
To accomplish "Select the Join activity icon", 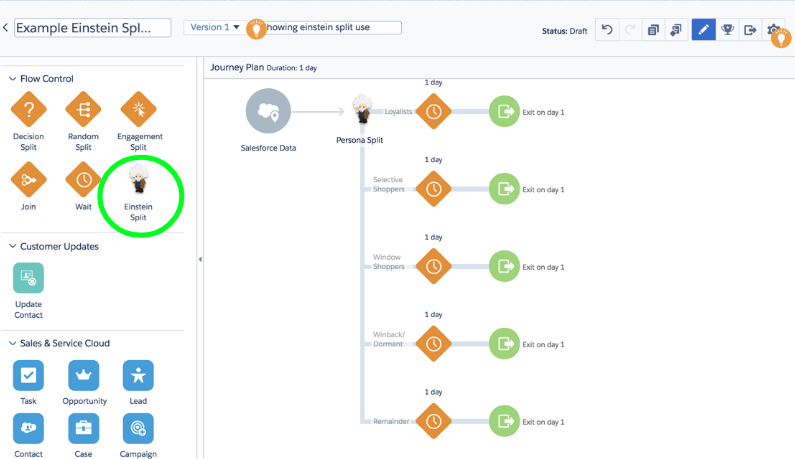I will pyautogui.click(x=29, y=179).
